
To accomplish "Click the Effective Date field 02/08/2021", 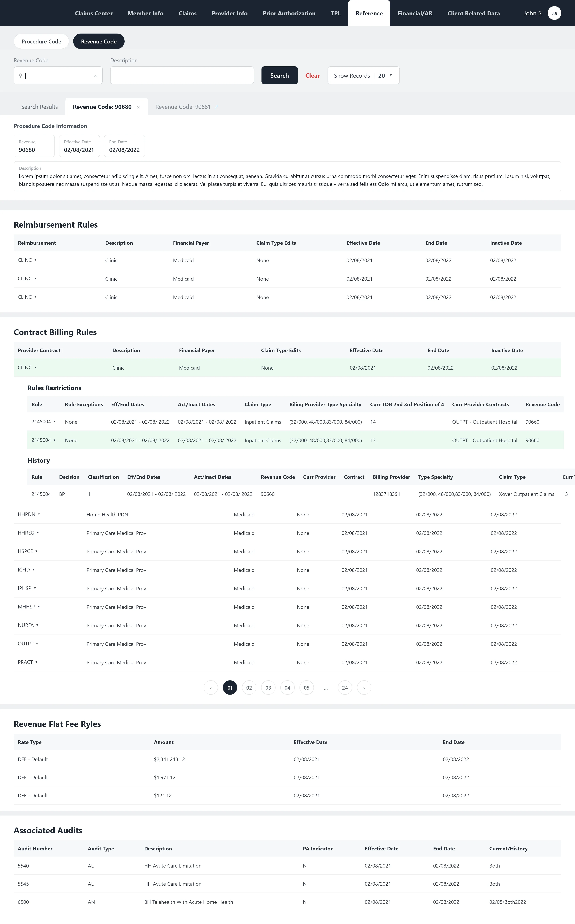I will (x=79, y=146).
